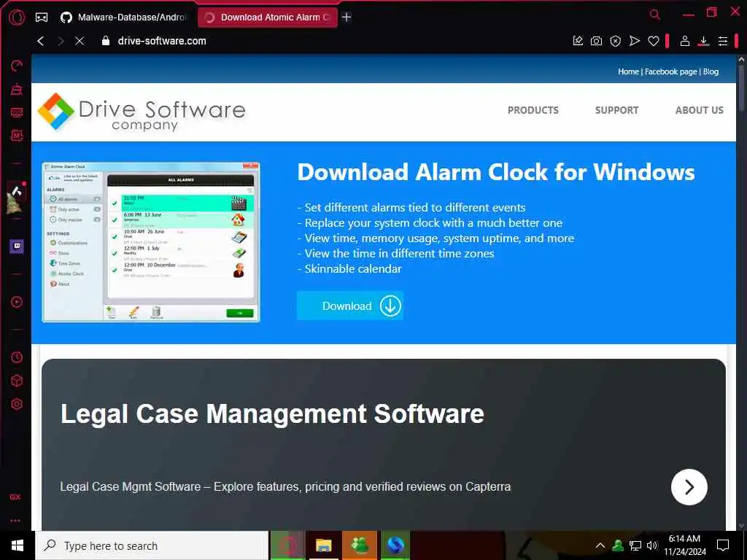Click the drive-software.com address bar
Image resolution: width=747 pixels, height=560 pixels.
coord(162,41)
